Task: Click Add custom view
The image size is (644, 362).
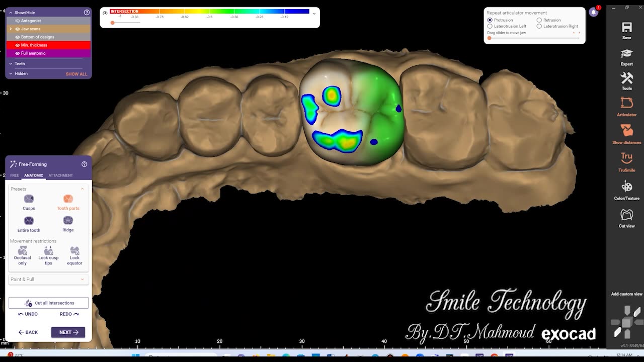Action: pos(626,294)
